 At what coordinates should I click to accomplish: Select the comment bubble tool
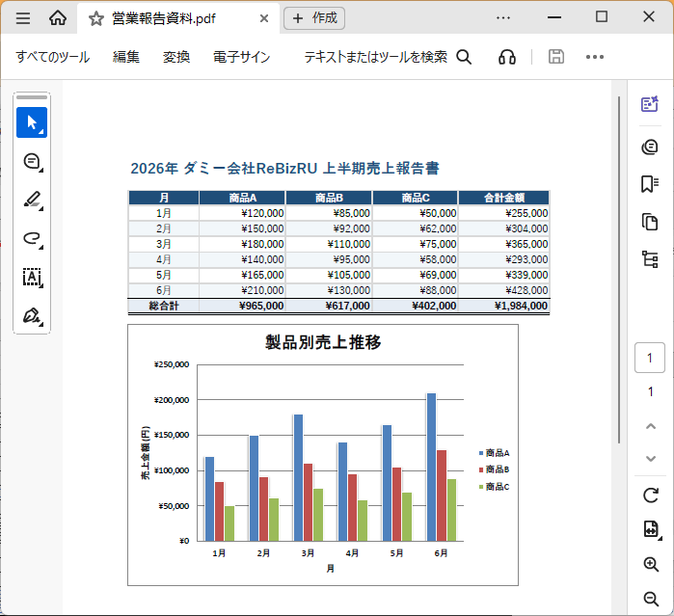[33, 162]
